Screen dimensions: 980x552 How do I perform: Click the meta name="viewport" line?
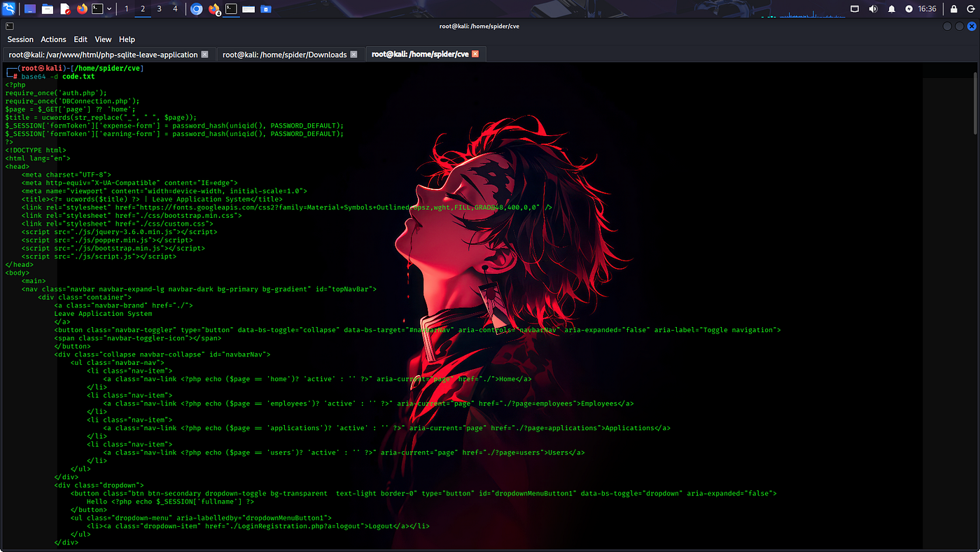pyautogui.click(x=164, y=191)
